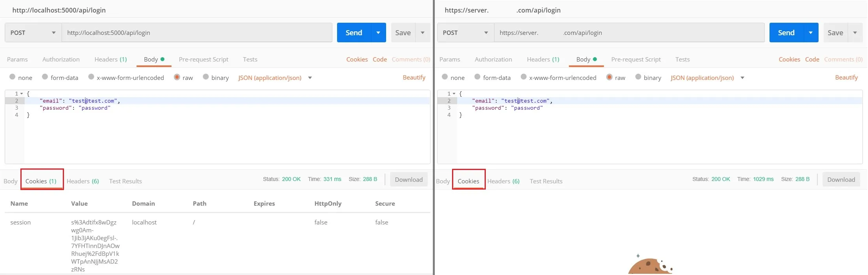Screen dimensions: 868x275
Task: Open Comments (0) in the localhost window
Action: pyautogui.click(x=411, y=59)
